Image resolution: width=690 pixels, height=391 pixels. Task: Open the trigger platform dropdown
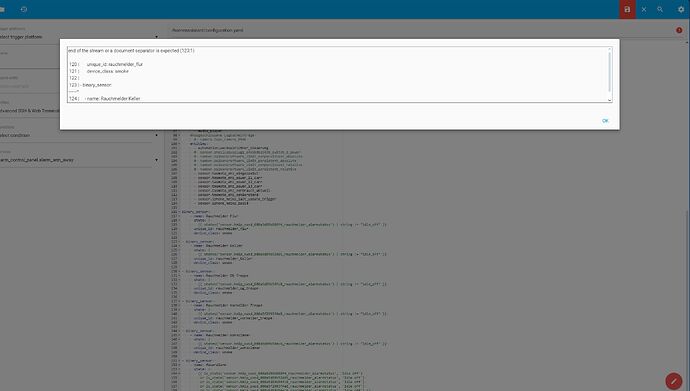point(78,37)
